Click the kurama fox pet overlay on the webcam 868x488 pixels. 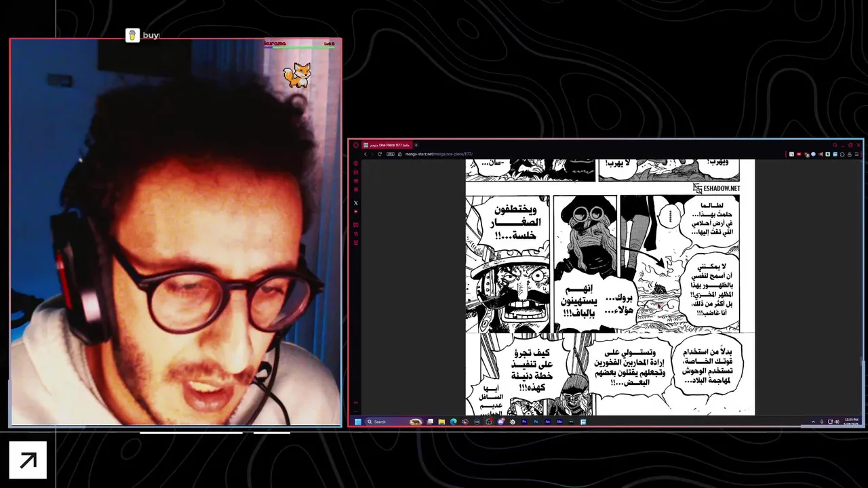click(297, 75)
